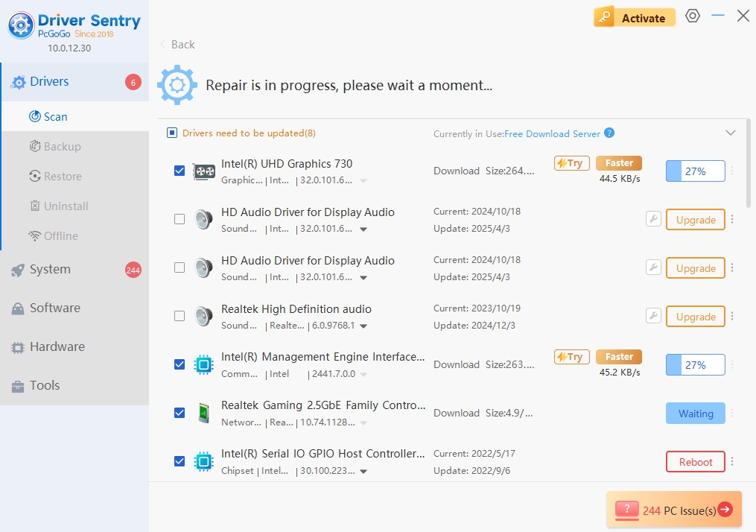
Task: Click the help icon beside Free Download Server
Action: [x=609, y=133]
